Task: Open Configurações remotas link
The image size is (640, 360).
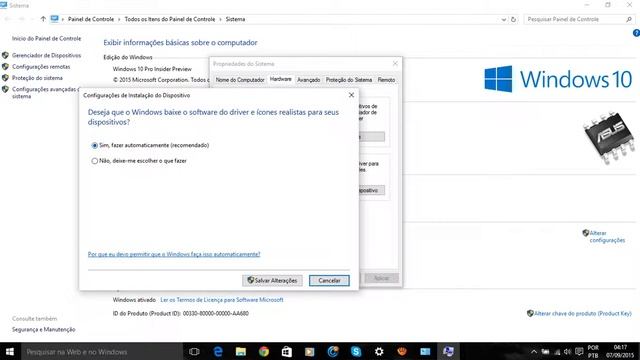Action: [41, 67]
